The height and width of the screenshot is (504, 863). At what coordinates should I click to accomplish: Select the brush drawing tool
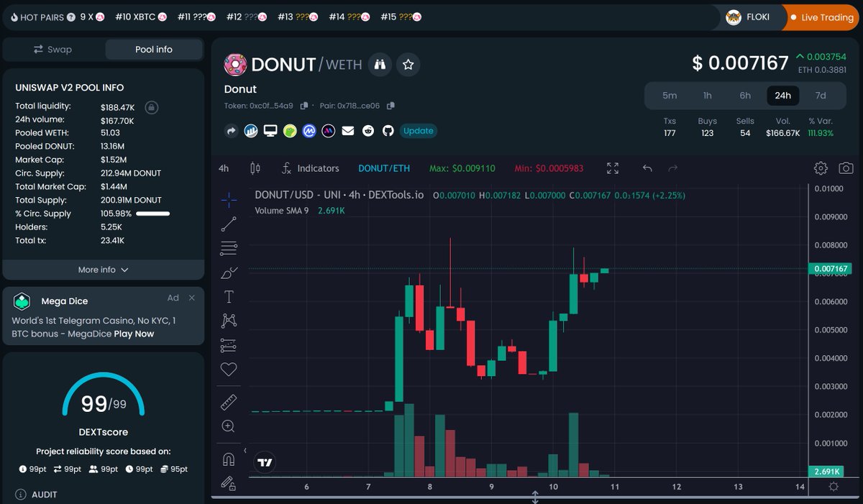(x=229, y=272)
